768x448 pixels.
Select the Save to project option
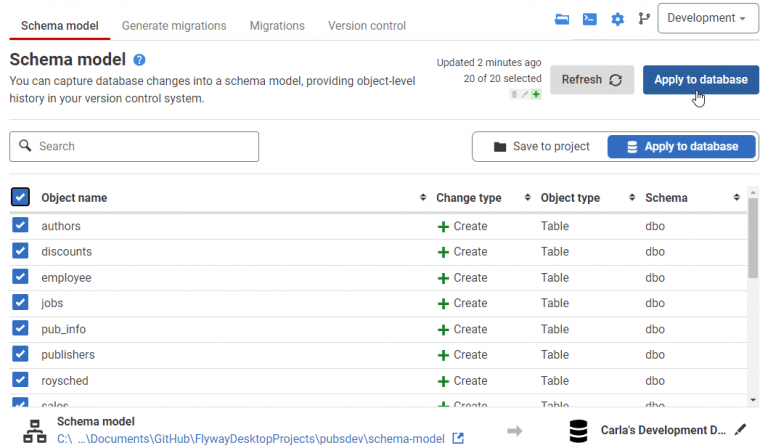541,146
